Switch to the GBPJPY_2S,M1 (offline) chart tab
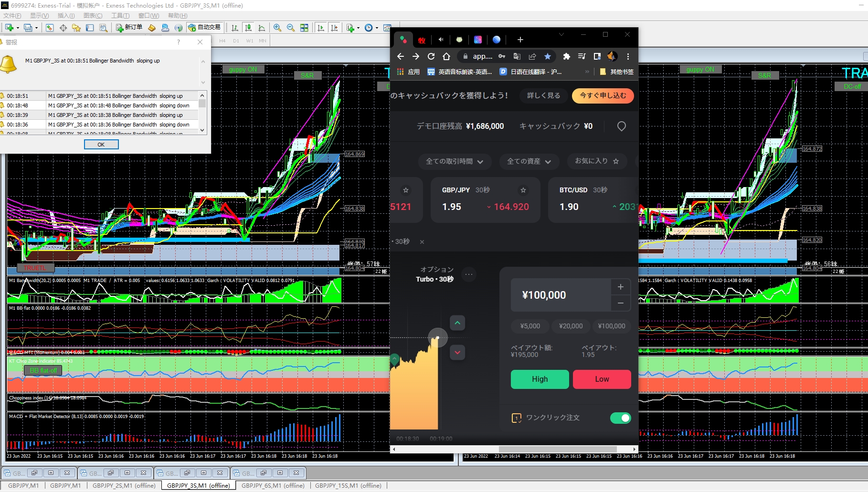This screenshot has width=868, height=492. (x=124, y=486)
